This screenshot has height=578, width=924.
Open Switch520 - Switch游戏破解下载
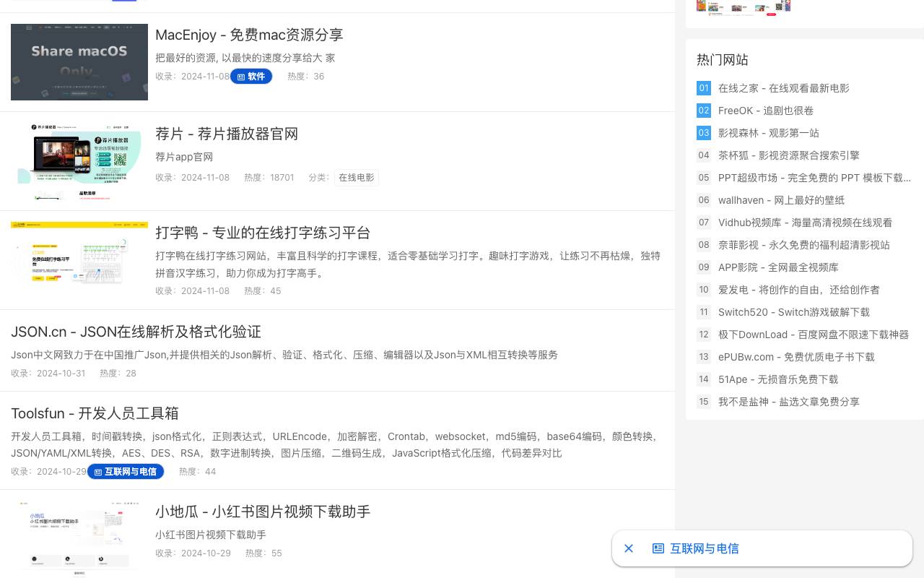794,312
